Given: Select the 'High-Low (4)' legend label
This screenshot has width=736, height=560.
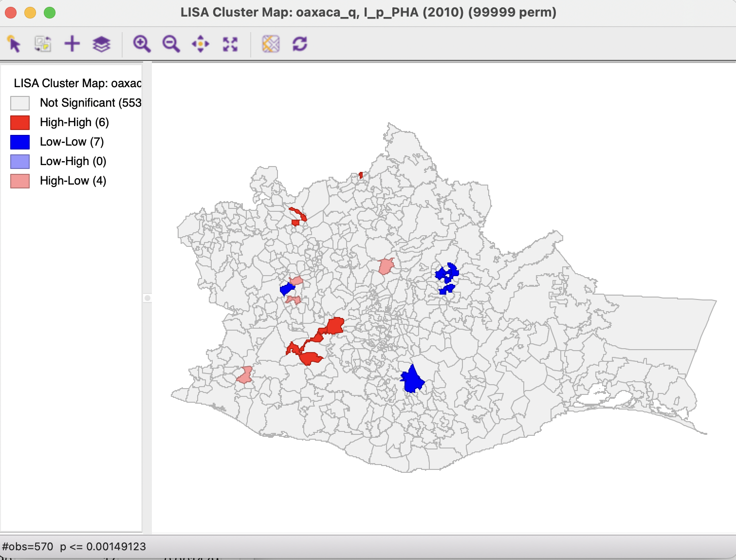Looking at the screenshot, I should point(73,181).
